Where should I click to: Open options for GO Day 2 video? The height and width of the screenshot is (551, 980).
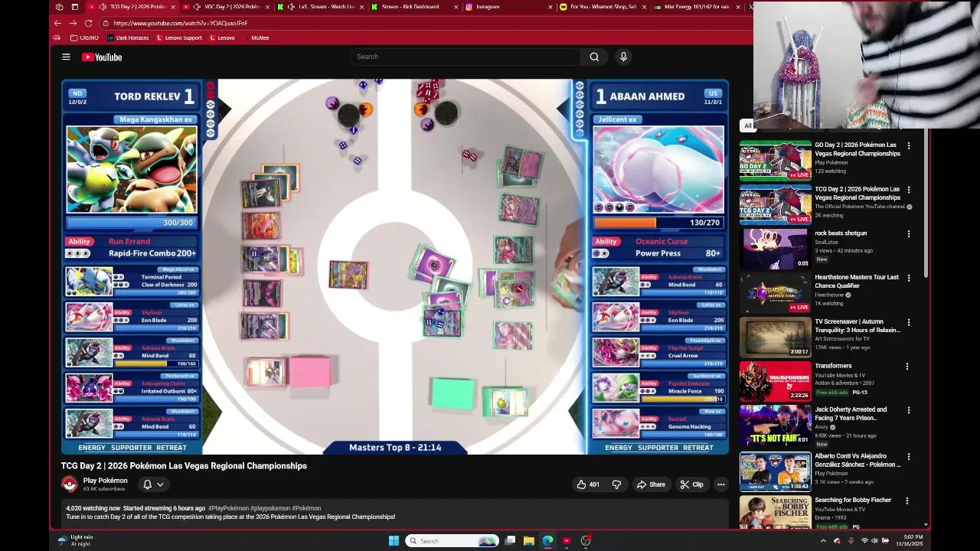click(909, 145)
